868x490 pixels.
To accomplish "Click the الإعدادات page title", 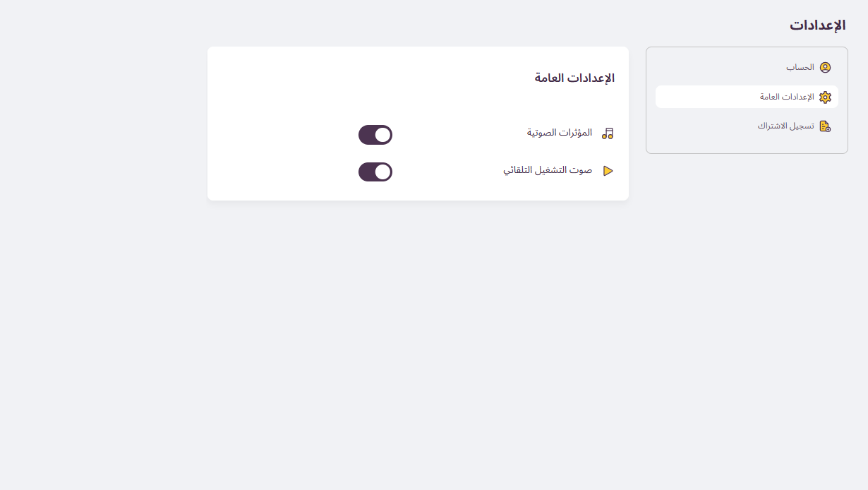I will [x=817, y=25].
